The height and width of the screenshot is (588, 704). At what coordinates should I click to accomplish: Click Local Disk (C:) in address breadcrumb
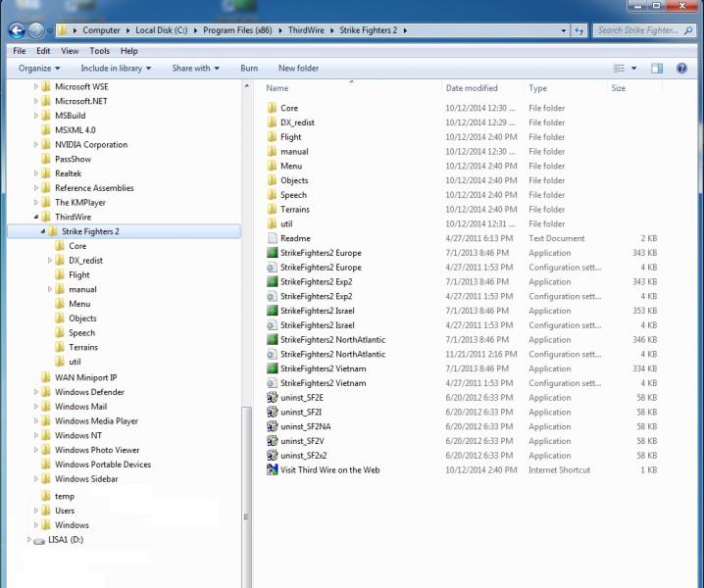[162, 30]
